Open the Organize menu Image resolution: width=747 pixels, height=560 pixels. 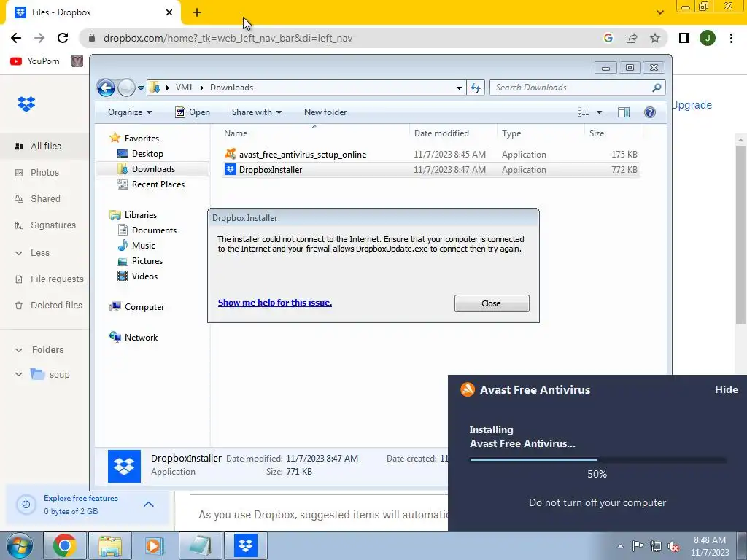click(130, 112)
